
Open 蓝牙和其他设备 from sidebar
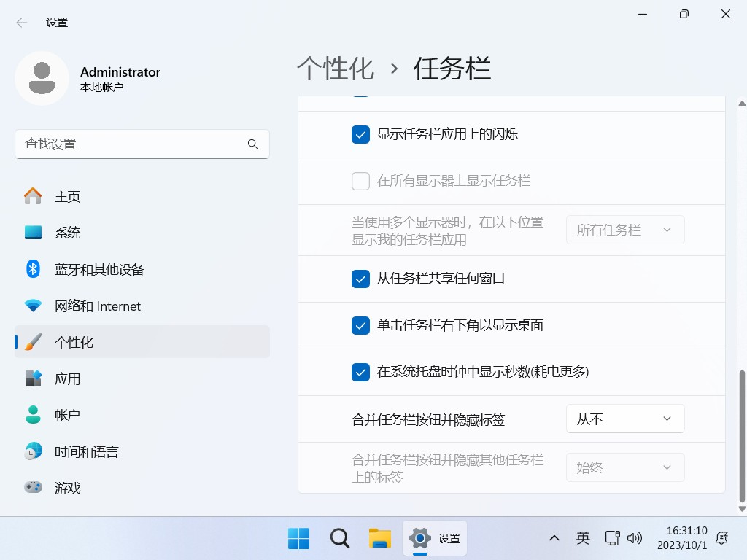point(99,269)
